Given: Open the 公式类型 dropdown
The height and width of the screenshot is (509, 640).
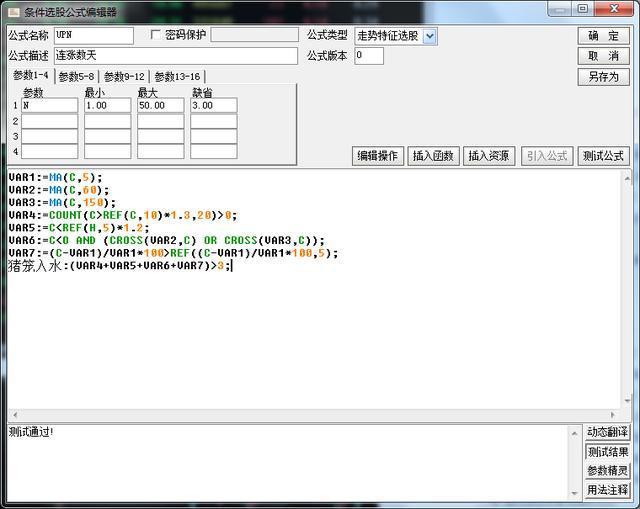Looking at the screenshot, I should click(x=429, y=36).
